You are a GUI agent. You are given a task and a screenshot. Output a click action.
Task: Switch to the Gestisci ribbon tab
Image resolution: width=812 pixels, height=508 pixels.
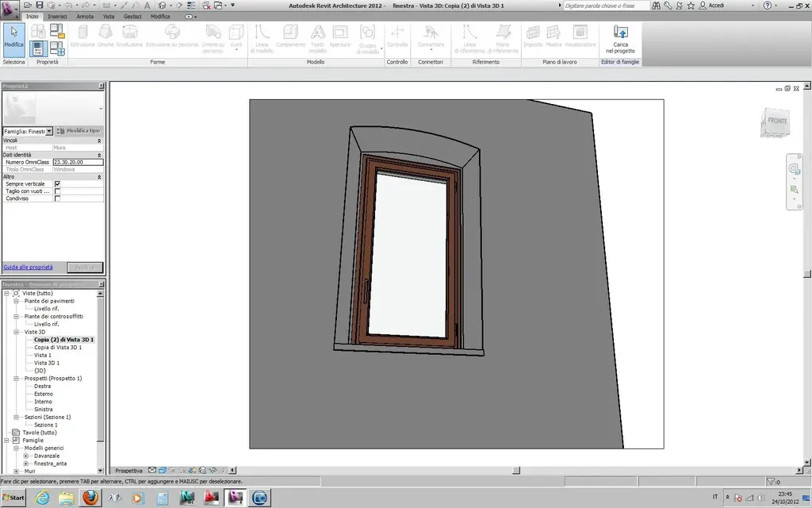132,17
